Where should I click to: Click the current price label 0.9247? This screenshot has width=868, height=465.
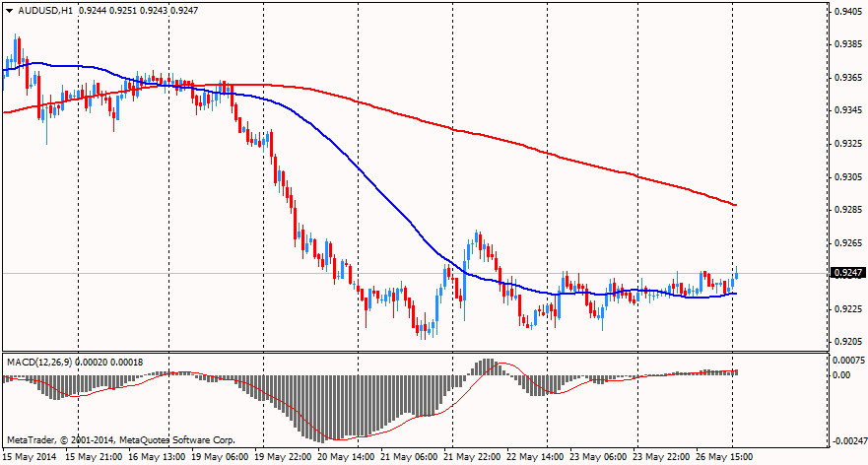(848, 272)
